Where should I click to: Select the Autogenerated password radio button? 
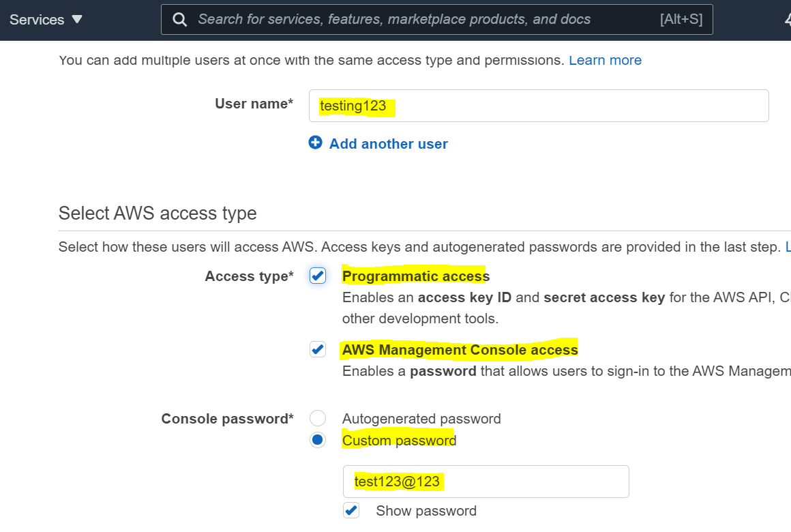click(317, 417)
